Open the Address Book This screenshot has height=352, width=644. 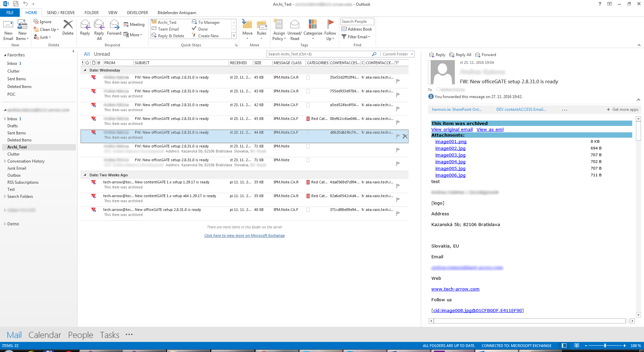pyautogui.click(x=357, y=29)
